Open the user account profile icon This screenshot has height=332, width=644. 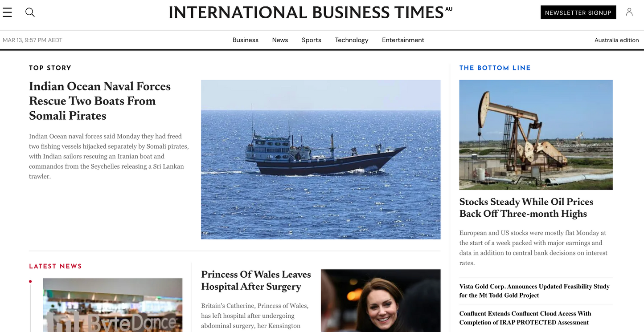[x=629, y=12]
